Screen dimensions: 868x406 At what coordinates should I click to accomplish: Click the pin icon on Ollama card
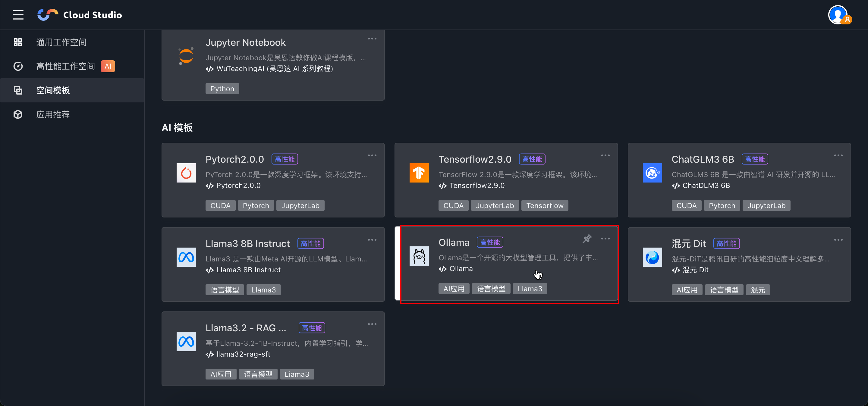pos(587,239)
